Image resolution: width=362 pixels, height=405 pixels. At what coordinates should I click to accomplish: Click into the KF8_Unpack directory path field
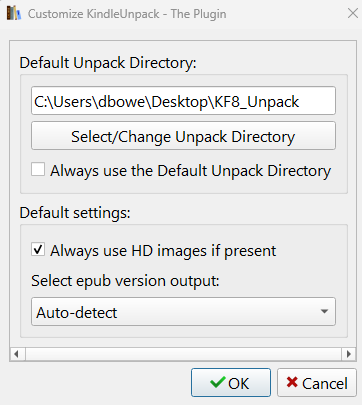pos(183,101)
